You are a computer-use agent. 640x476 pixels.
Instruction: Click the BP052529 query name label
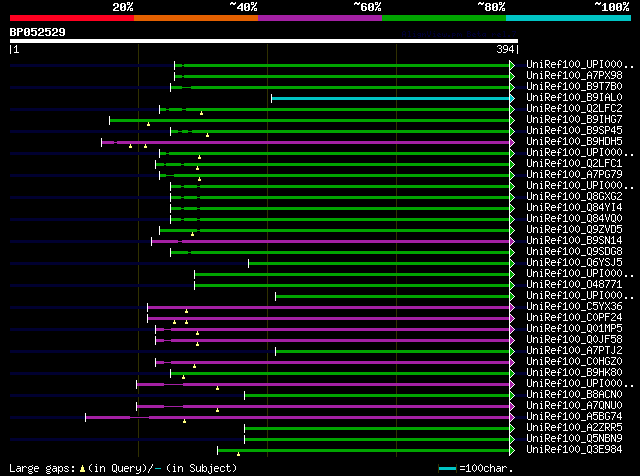[38, 32]
